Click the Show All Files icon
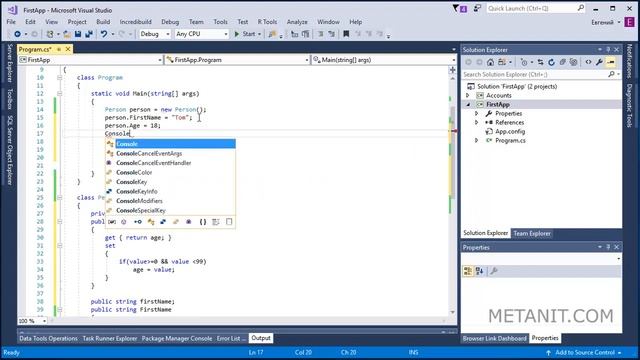 573,62
